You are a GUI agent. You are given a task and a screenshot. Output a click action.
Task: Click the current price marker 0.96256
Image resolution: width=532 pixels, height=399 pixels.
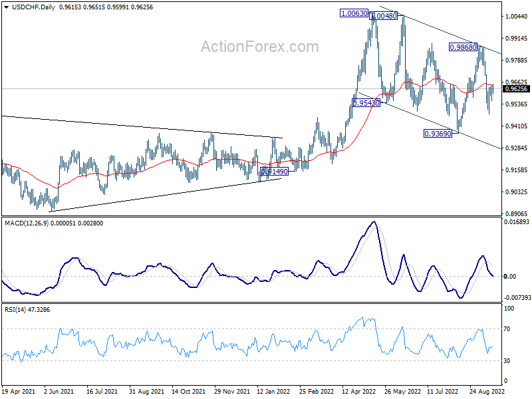pyautogui.click(x=517, y=89)
